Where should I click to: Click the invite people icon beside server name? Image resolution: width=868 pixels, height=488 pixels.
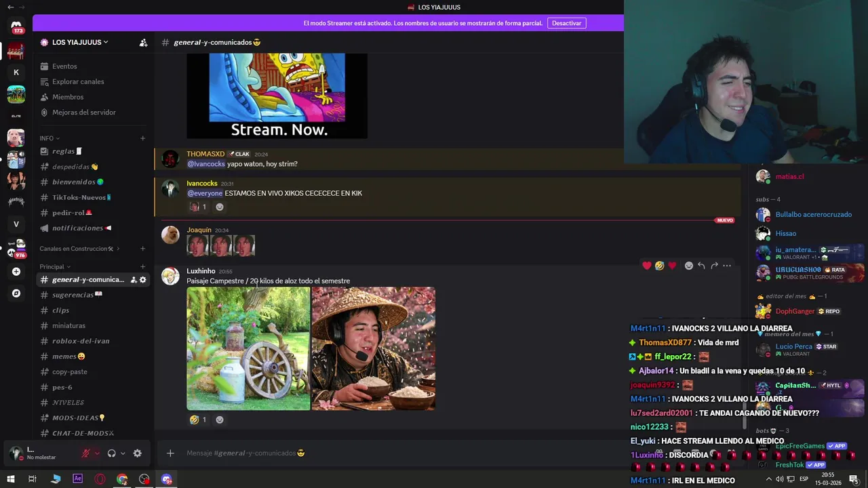143,42
